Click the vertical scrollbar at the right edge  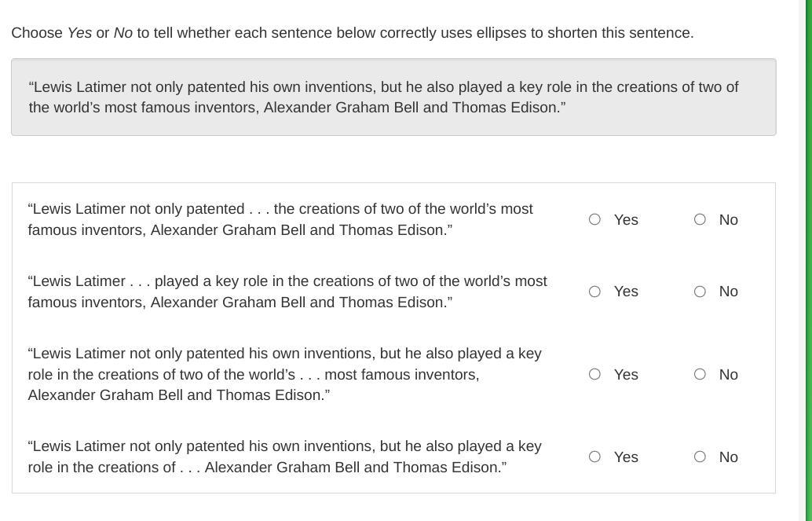pos(803,260)
